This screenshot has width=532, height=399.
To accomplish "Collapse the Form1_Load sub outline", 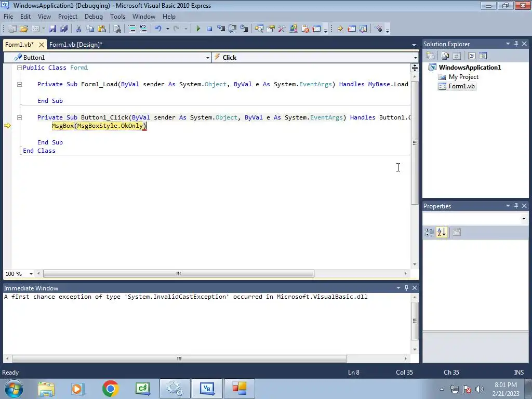I will click(19, 84).
